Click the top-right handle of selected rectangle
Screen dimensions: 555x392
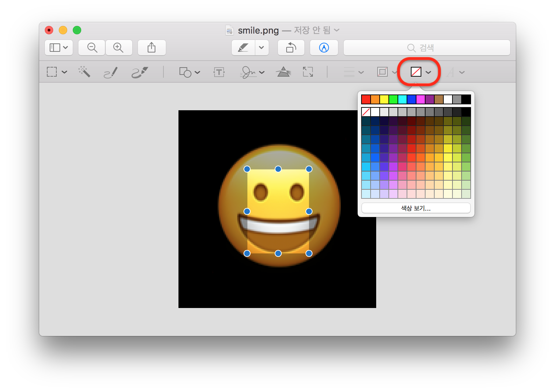[x=309, y=169]
